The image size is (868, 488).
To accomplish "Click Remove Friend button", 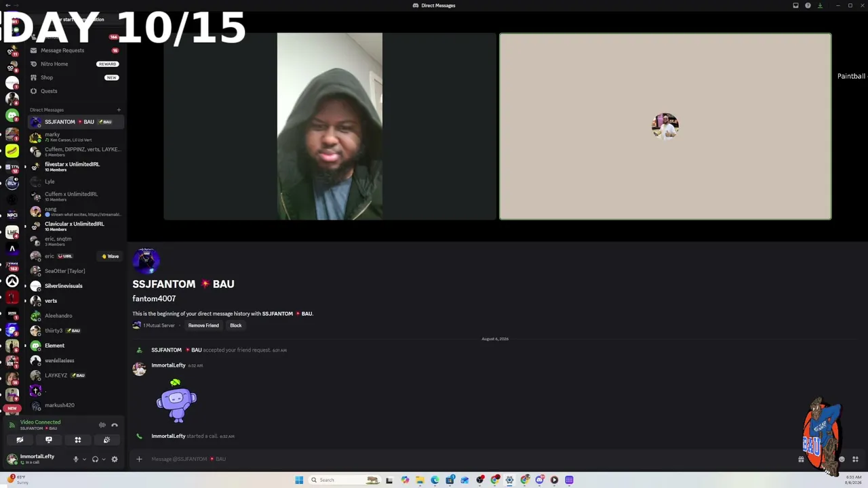I will [x=203, y=325].
